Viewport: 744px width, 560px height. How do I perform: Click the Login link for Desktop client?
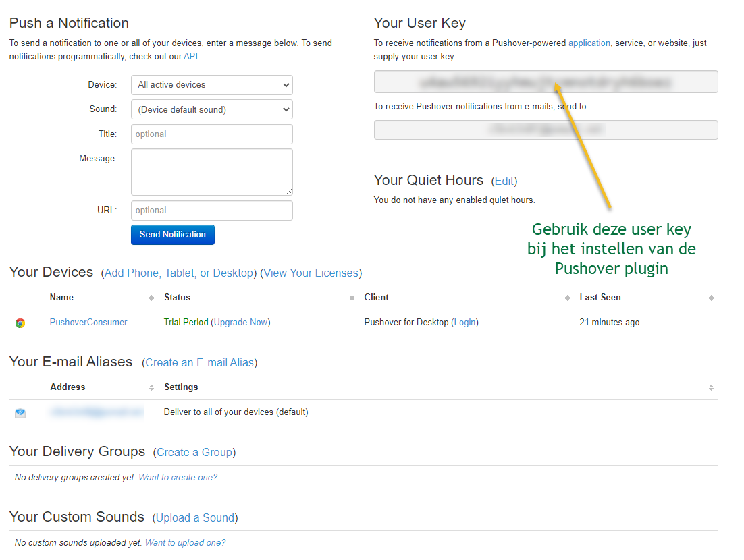464,323
